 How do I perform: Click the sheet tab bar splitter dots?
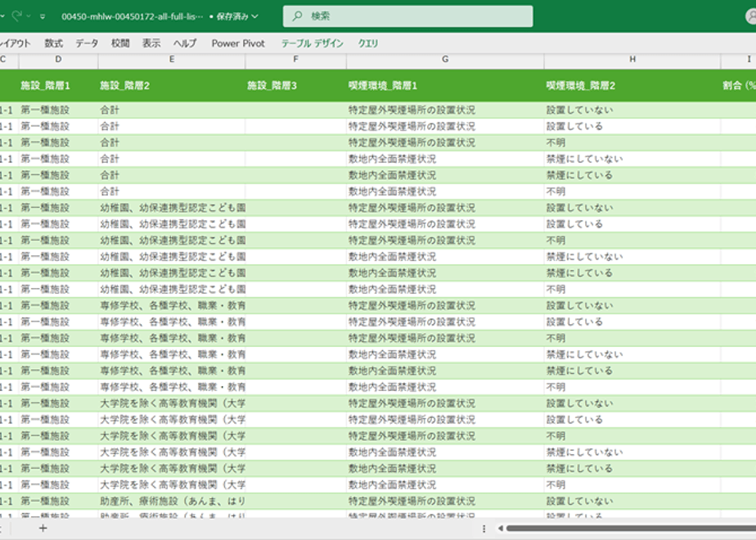(x=484, y=529)
